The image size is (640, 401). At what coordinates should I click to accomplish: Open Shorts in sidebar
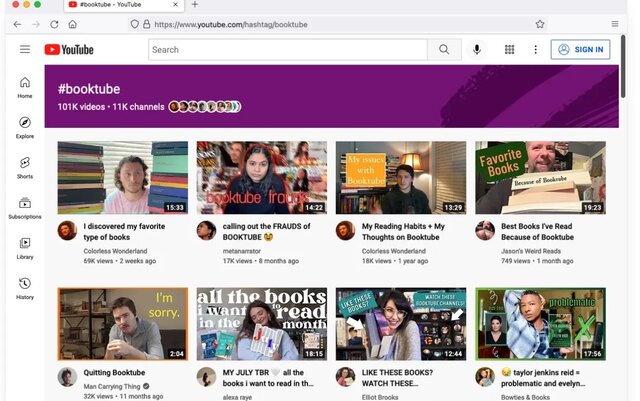(25, 168)
